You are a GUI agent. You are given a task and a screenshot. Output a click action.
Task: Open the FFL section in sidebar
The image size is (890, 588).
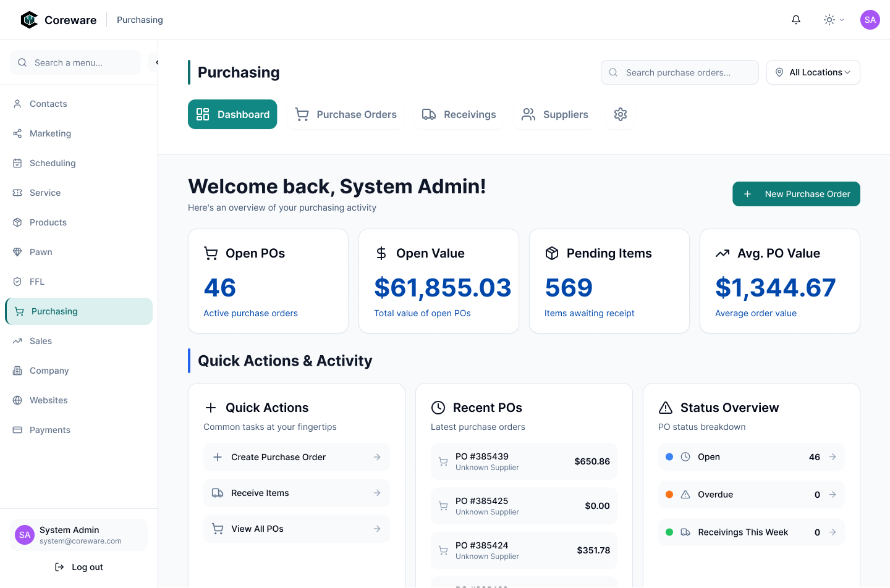37,282
